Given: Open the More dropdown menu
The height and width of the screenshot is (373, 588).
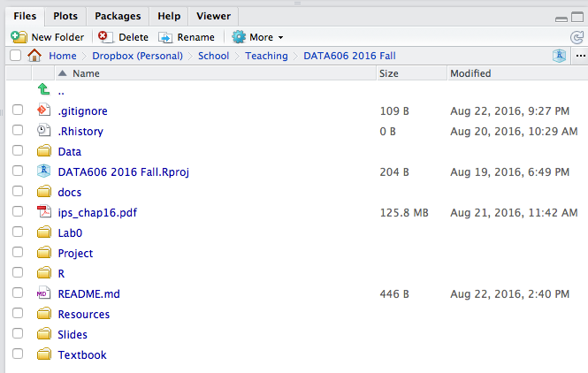Looking at the screenshot, I should point(257,37).
